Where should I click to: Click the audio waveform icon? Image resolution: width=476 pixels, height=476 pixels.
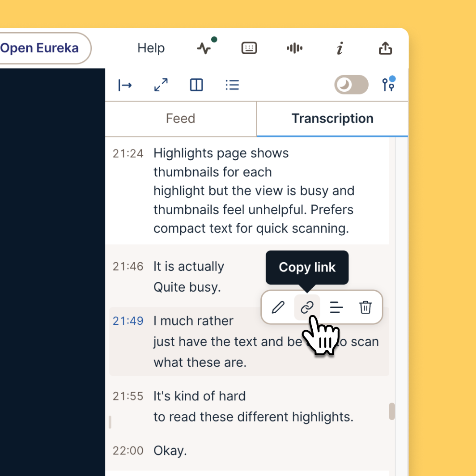(x=294, y=48)
